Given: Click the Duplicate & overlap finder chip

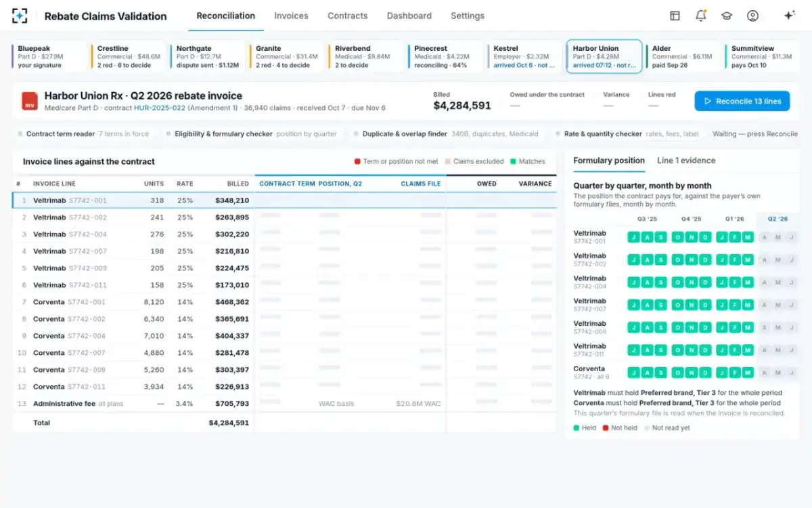Looking at the screenshot, I should (x=446, y=134).
